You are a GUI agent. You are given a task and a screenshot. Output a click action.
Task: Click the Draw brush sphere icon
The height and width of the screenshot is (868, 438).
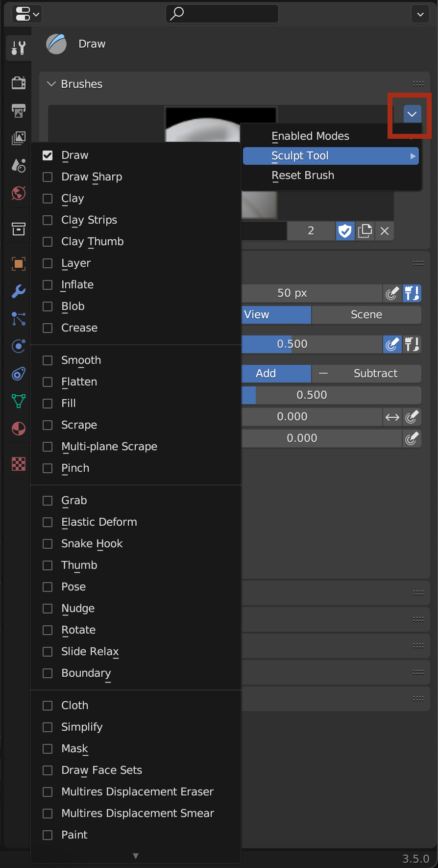[x=57, y=44]
